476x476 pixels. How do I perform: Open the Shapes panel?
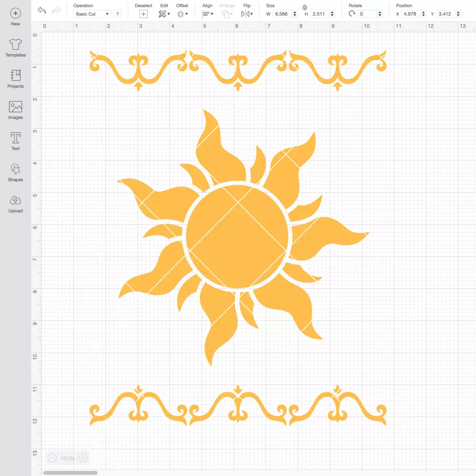coord(16,173)
